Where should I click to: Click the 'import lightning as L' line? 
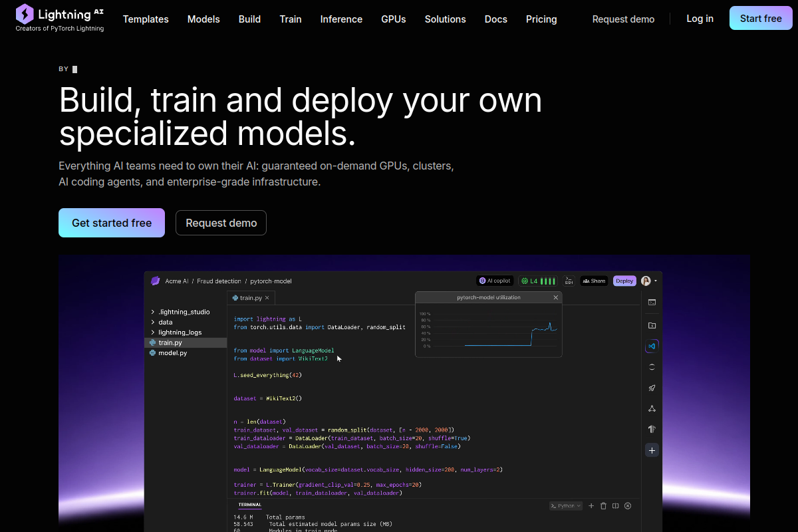point(267,319)
